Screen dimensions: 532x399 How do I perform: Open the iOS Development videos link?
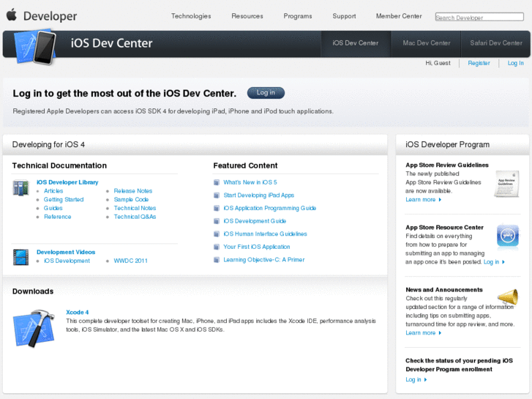67,261
